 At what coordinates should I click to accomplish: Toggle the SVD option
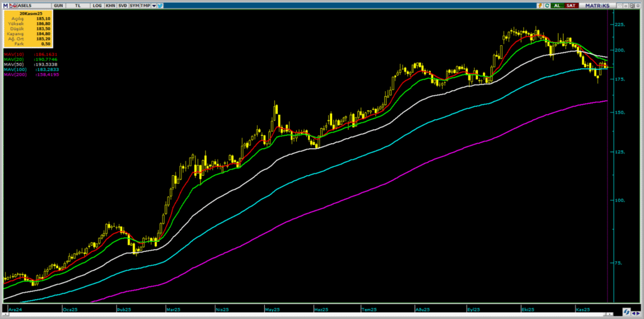[123, 5]
